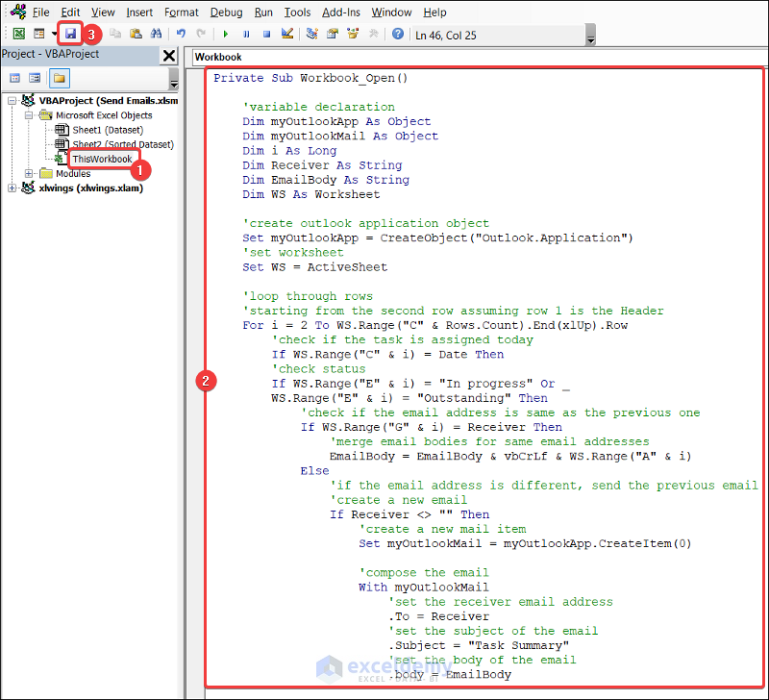Open the Tools menu
This screenshot has width=769, height=700.
(x=297, y=12)
